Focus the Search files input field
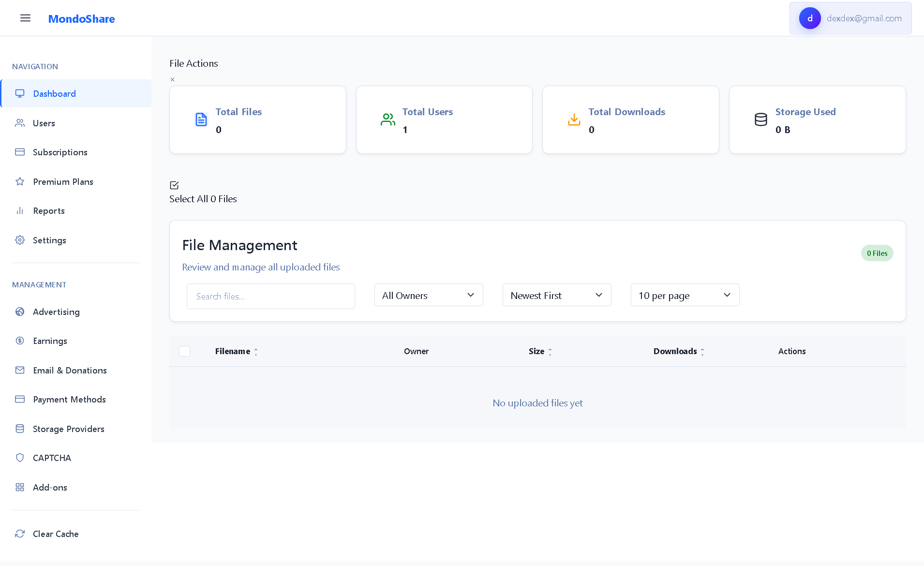The height and width of the screenshot is (566, 924). 271,296
